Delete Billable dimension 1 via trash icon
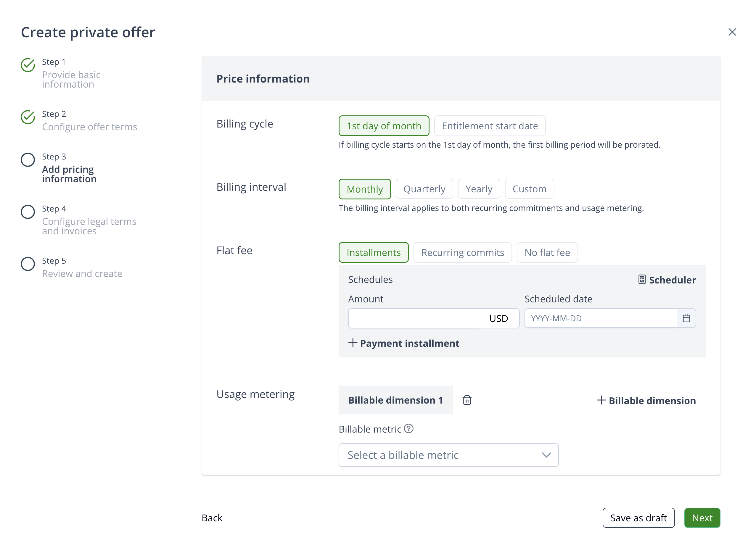 click(x=467, y=400)
